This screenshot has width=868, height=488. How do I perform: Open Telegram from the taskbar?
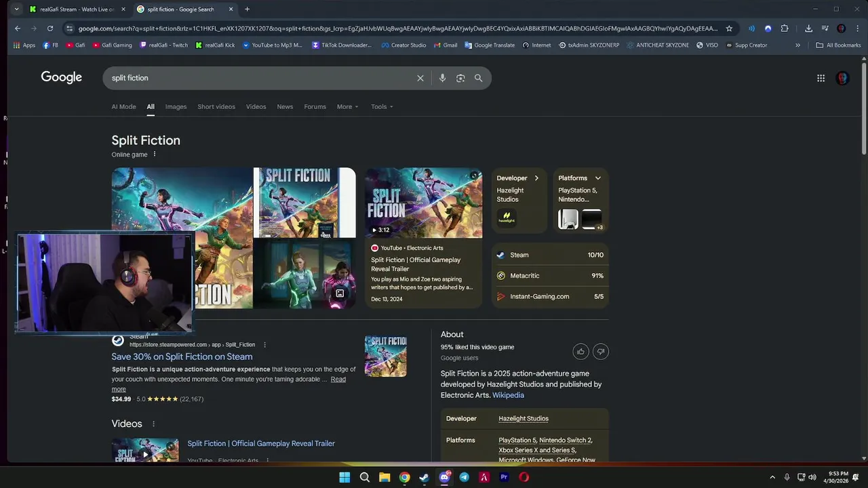pos(464,477)
